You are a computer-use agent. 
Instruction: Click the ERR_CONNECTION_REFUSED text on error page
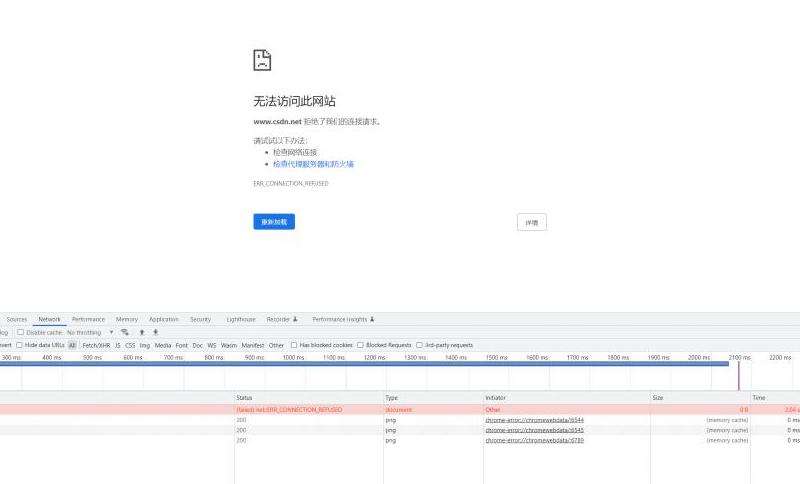coord(291,184)
